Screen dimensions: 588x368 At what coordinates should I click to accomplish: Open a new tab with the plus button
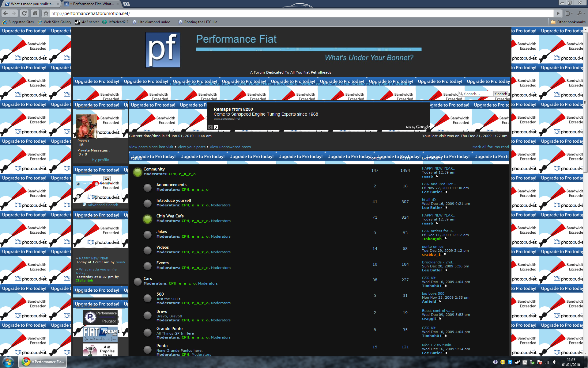click(126, 4)
